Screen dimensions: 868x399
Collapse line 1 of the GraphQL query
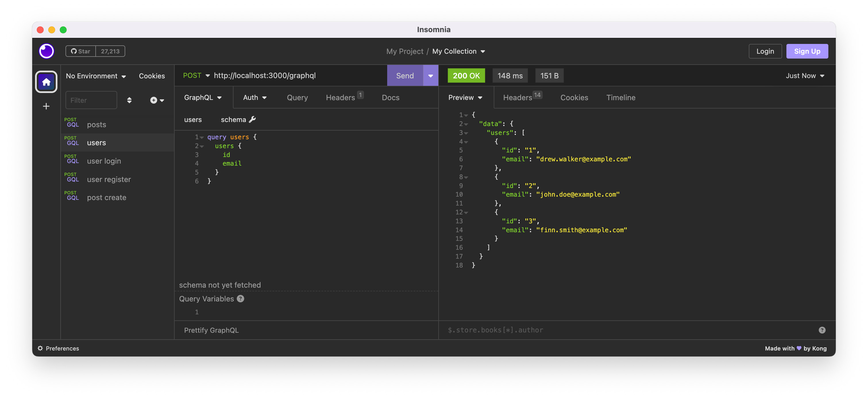click(202, 137)
